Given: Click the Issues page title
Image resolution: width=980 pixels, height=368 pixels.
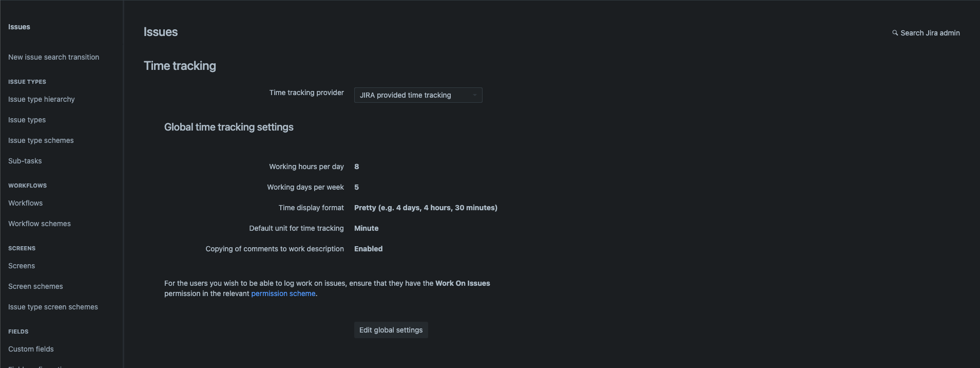Looking at the screenshot, I should click(160, 32).
